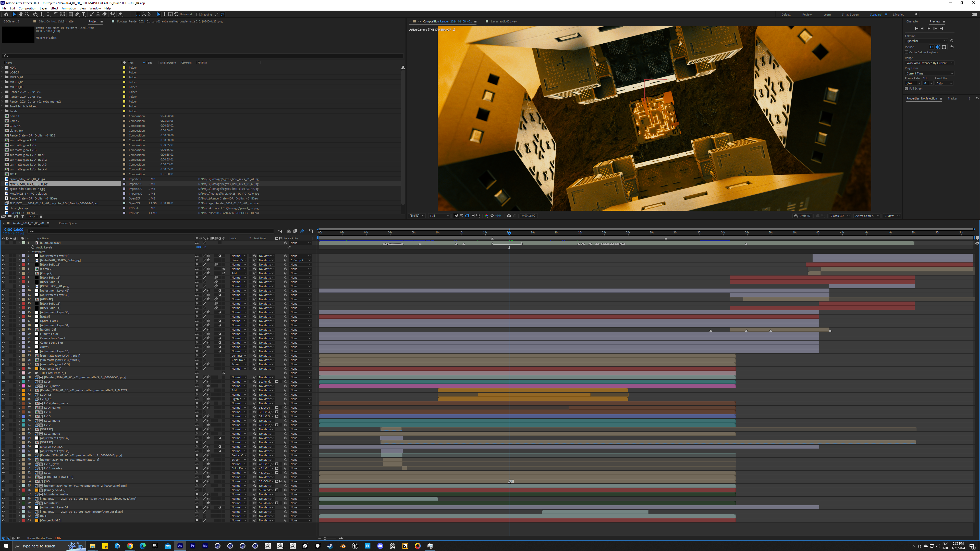Open After Effects from Windows taskbar
Viewport: 980px width, 551px height.
[x=180, y=546]
